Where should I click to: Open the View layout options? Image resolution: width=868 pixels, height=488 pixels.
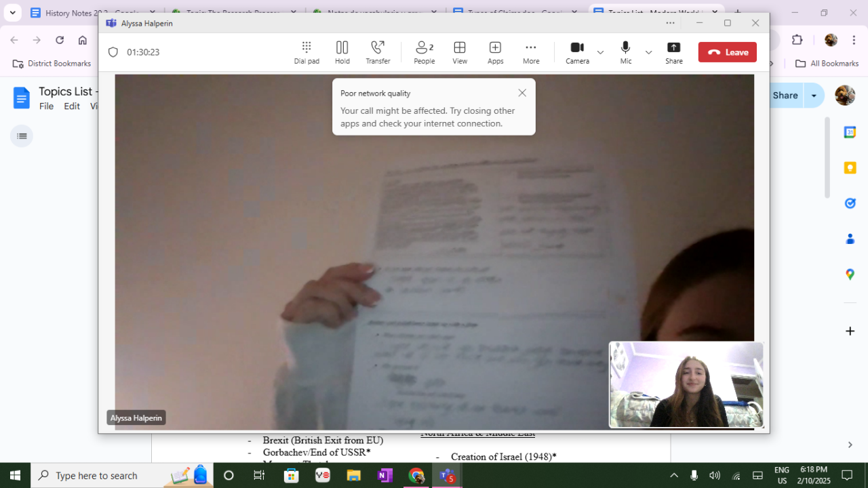pos(460,52)
